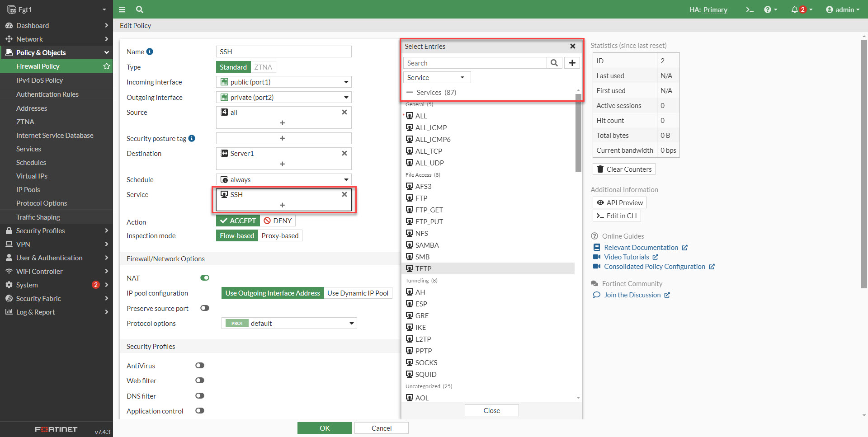Click the System alert badge

coord(96,285)
